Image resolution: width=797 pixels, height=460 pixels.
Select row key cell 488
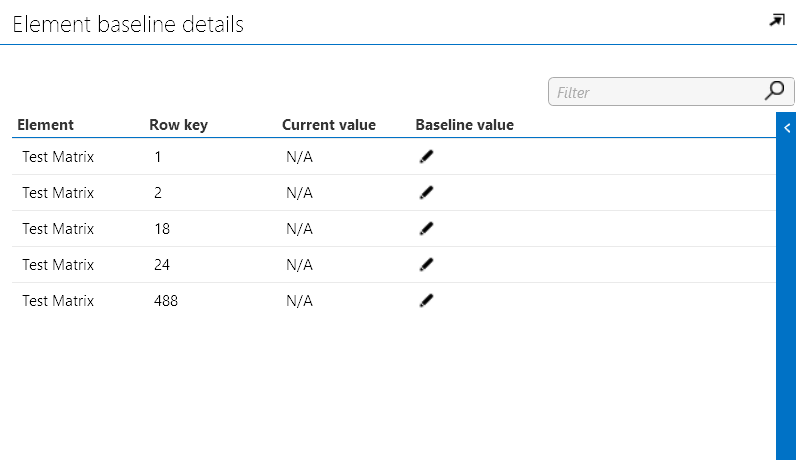(166, 300)
